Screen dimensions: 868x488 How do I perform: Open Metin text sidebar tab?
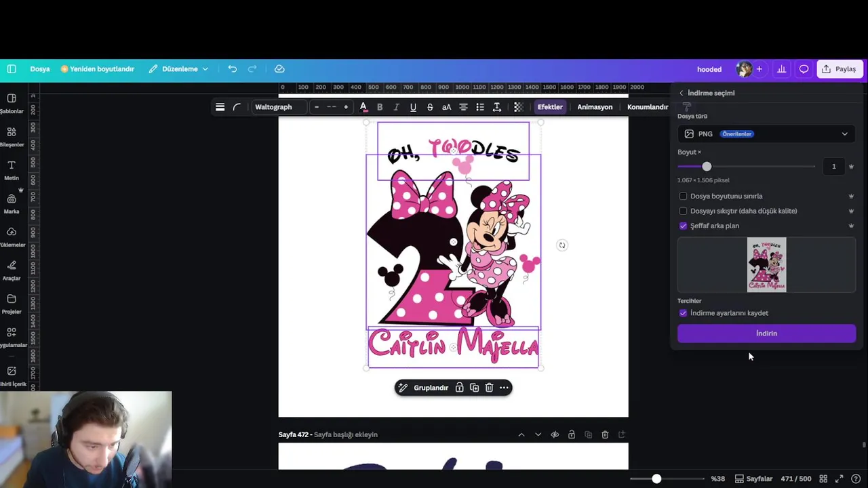pyautogui.click(x=12, y=170)
